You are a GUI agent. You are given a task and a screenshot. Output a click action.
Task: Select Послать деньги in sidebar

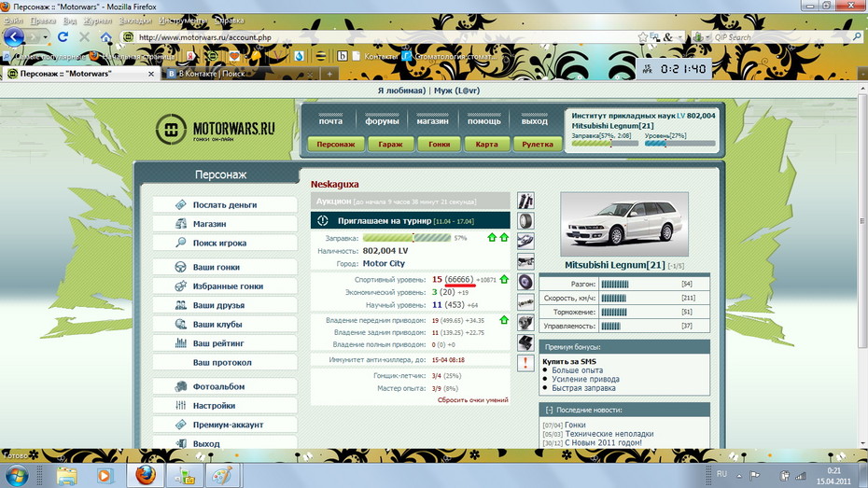(224, 204)
